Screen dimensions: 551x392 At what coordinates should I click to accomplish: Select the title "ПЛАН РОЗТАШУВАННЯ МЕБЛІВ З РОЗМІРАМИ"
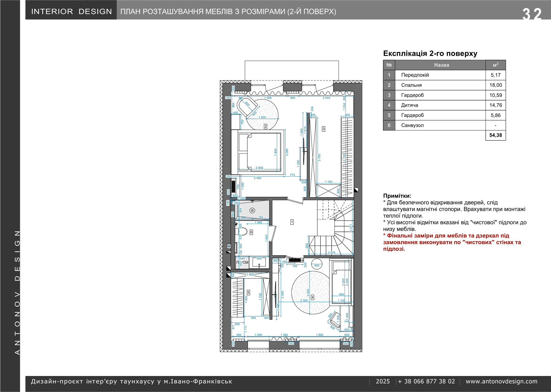coord(203,11)
